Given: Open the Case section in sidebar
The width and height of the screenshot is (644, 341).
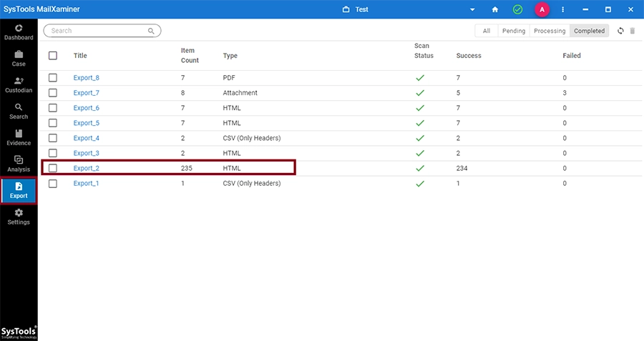Looking at the screenshot, I should click(x=19, y=59).
